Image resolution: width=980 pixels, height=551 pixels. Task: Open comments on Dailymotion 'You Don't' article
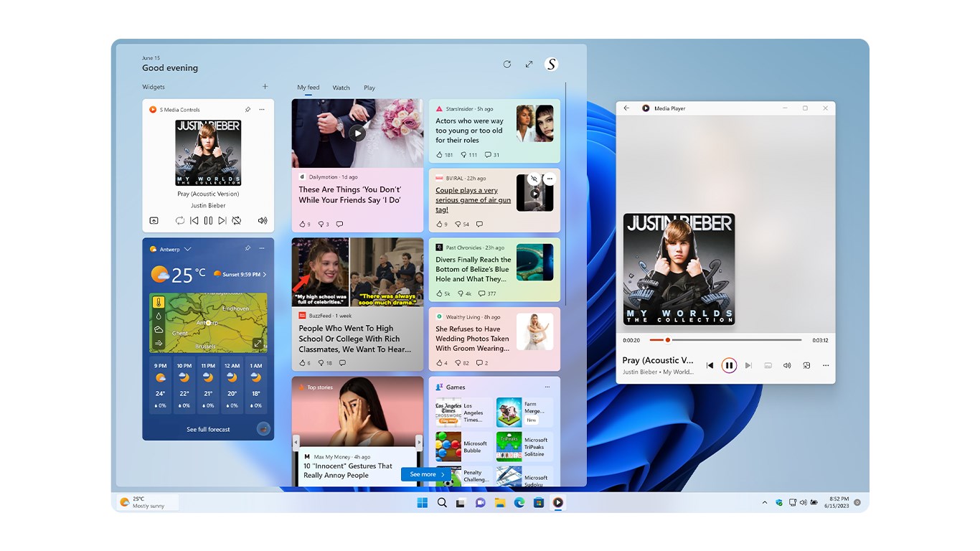click(x=339, y=224)
